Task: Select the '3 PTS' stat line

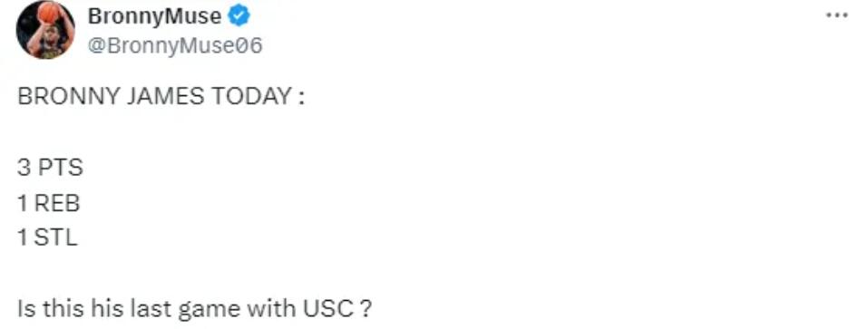Action: coord(50,168)
